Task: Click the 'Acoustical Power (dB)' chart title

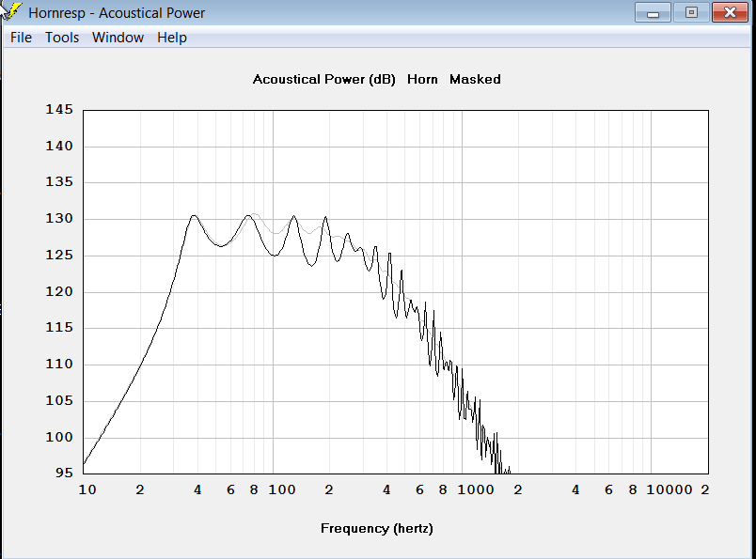Action: pyautogui.click(x=324, y=79)
